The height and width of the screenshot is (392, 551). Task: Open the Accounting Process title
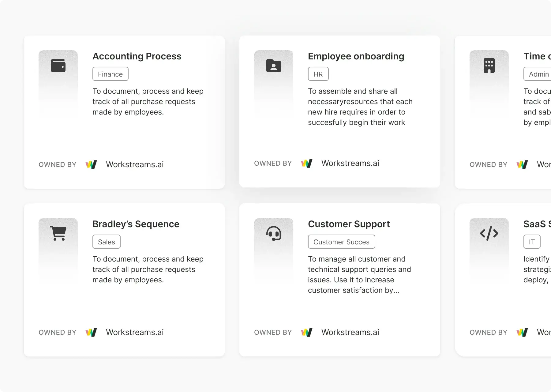[137, 56]
